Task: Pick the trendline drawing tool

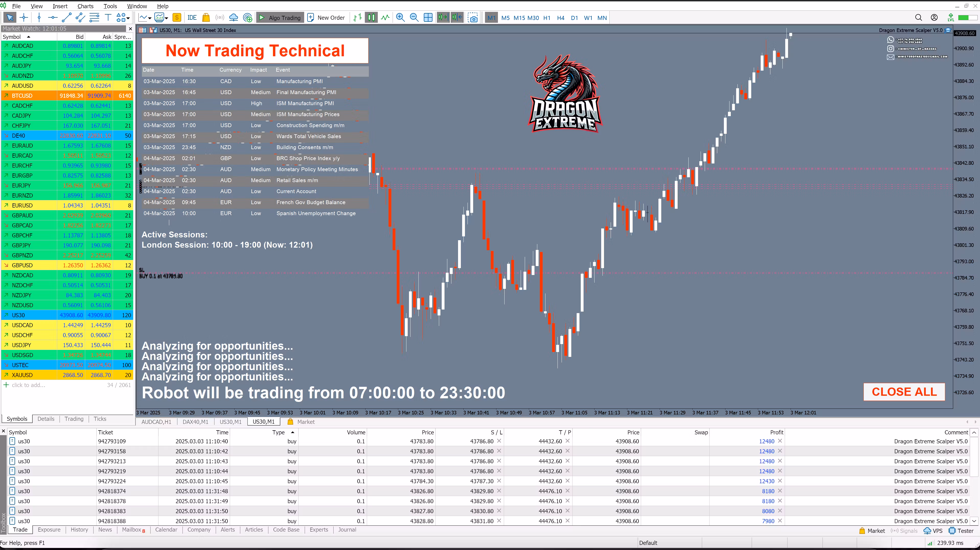Action: [66, 17]
